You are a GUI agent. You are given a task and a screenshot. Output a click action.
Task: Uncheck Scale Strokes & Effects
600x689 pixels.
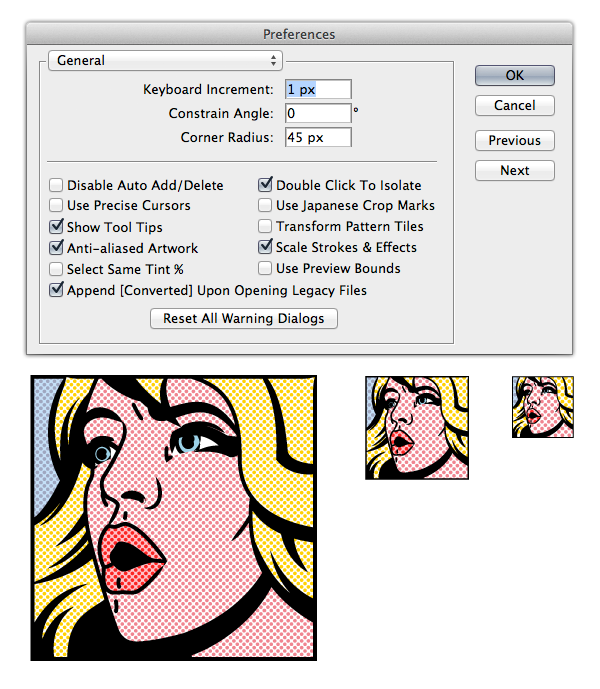click(x=266, y=247)
